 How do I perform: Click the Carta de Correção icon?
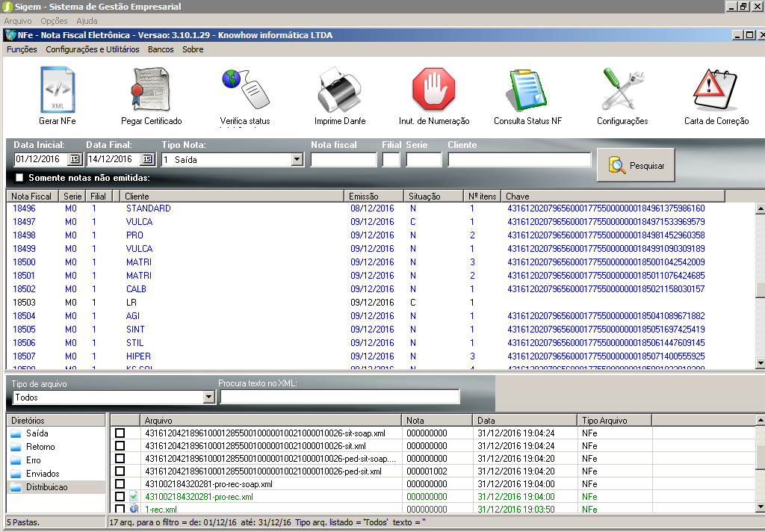716,90
